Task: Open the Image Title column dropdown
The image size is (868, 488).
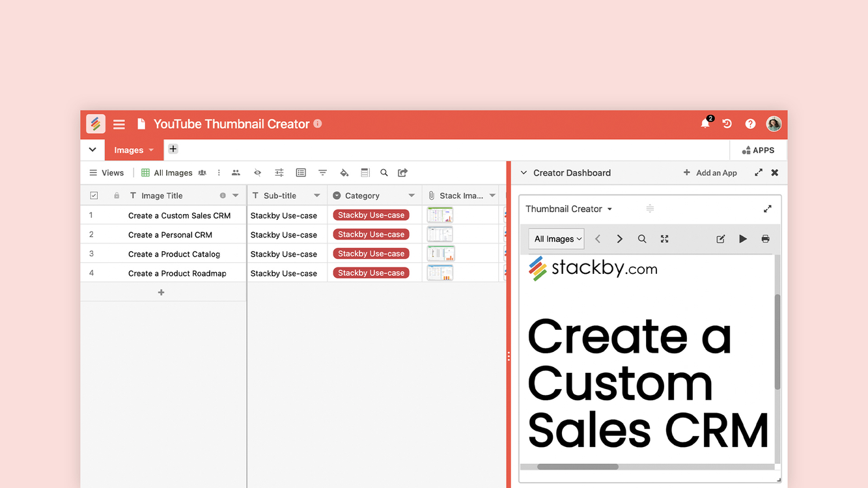Action: coord(236,195)
